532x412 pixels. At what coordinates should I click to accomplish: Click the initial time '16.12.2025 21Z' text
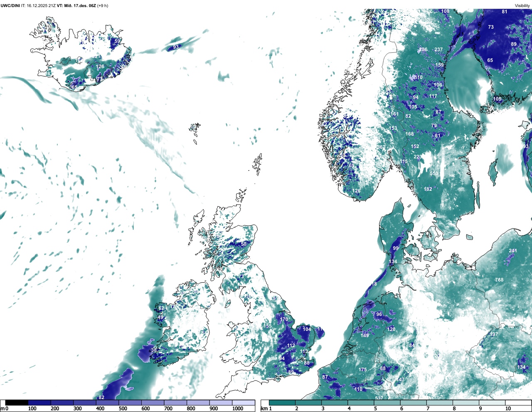tap(41, 5)
